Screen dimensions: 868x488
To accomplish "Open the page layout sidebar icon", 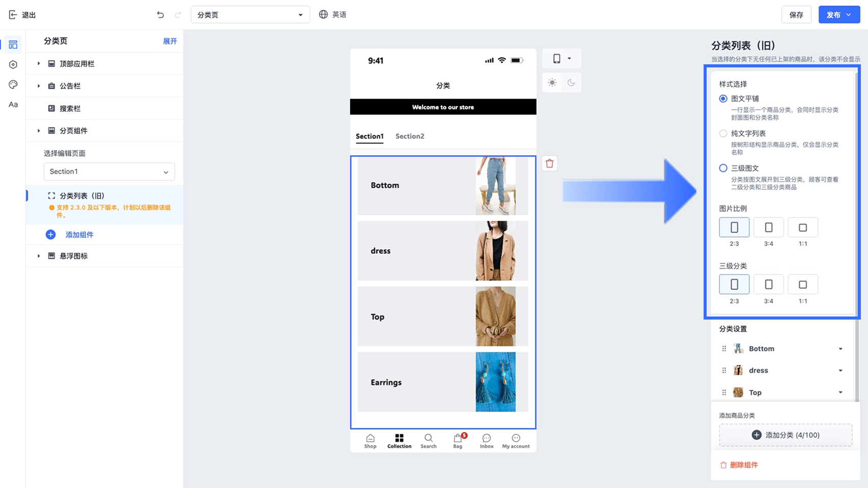I will (13, 45).
